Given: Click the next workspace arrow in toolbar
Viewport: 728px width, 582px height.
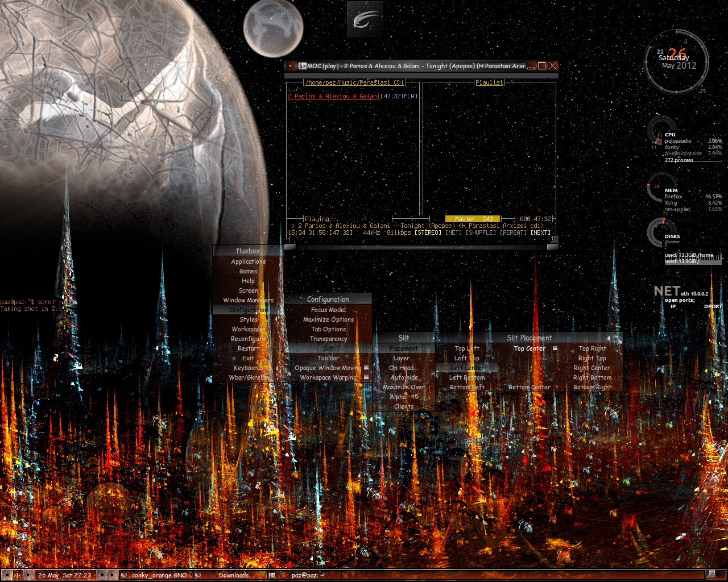Looking at the screenshot, I should click(x=28, y=575).
